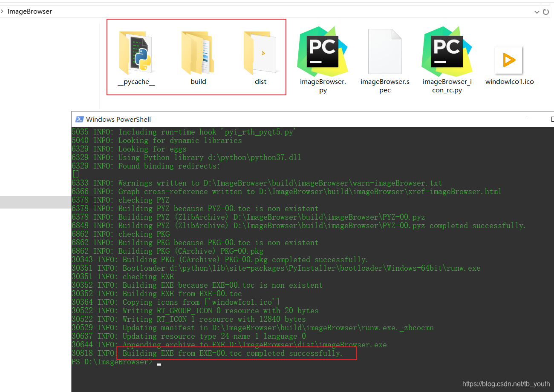Select the imageBrowser.spec blank file icon
This screenshot has width=554, height=392.
pos(385,52)
